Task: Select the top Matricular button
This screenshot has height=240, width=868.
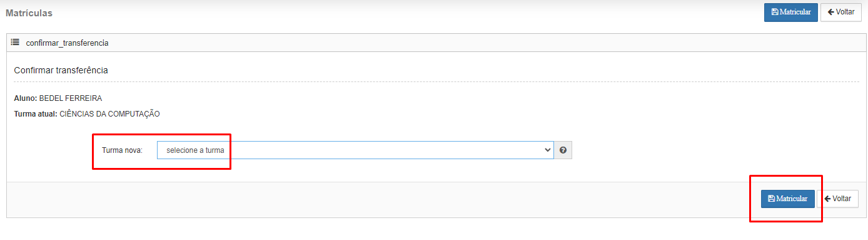Action: pyautogui.click(x=791, y=13)
